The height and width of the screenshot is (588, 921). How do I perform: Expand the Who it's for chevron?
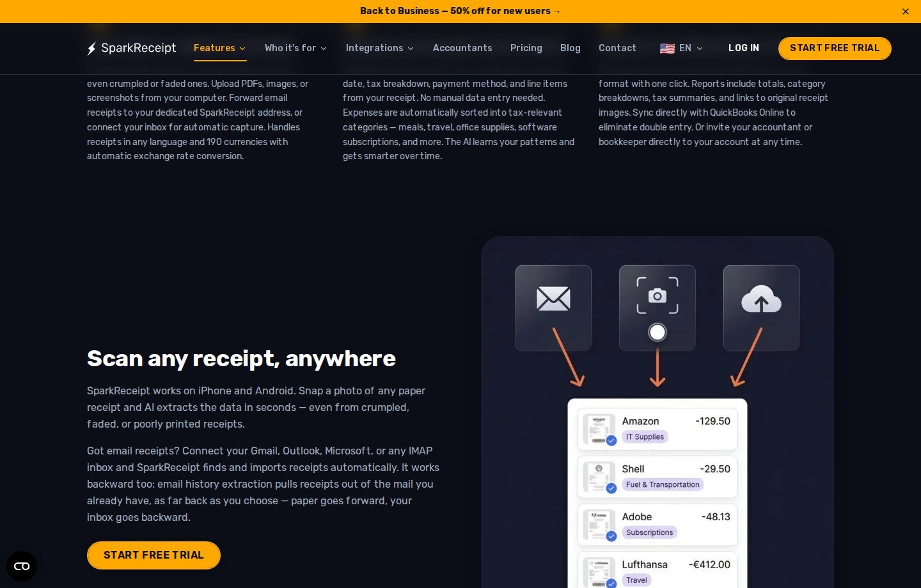(x=324, y=49)
